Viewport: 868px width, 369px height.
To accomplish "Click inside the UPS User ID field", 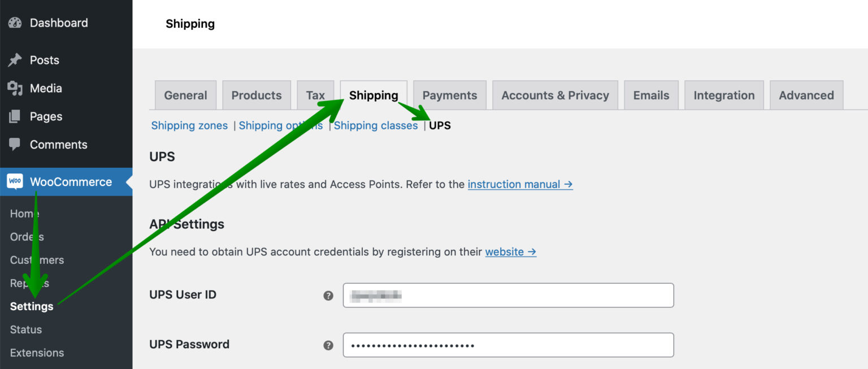I will click(508, 295).
